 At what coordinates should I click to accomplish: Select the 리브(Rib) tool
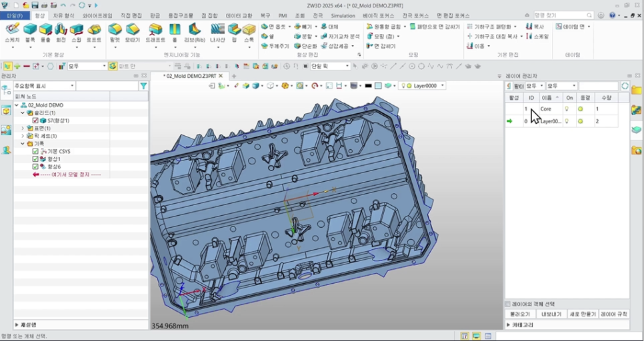point(194,29)
